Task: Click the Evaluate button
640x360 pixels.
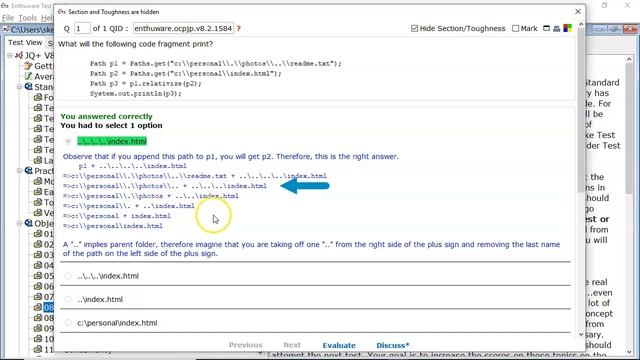Action: 339,345
